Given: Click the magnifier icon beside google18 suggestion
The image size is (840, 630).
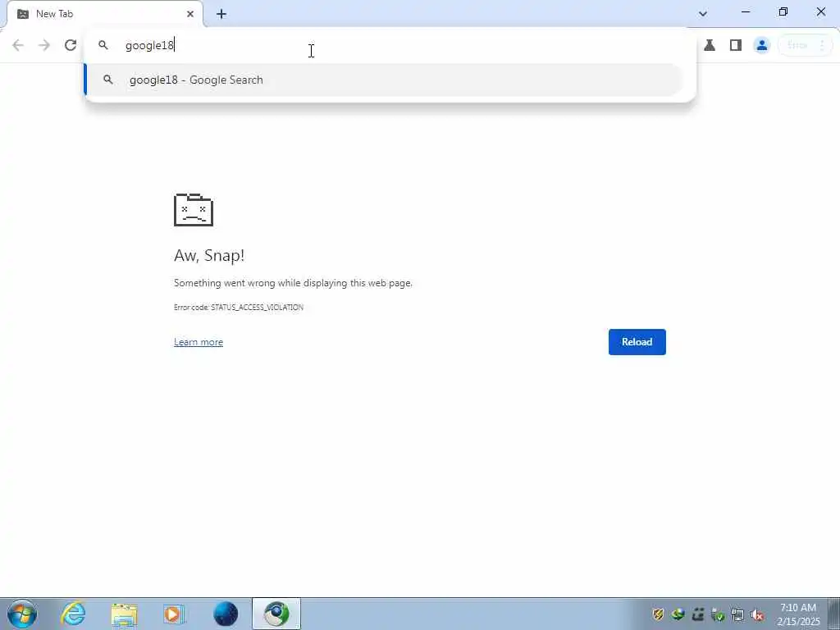Looking at the screenshot, I should (107, 80).
